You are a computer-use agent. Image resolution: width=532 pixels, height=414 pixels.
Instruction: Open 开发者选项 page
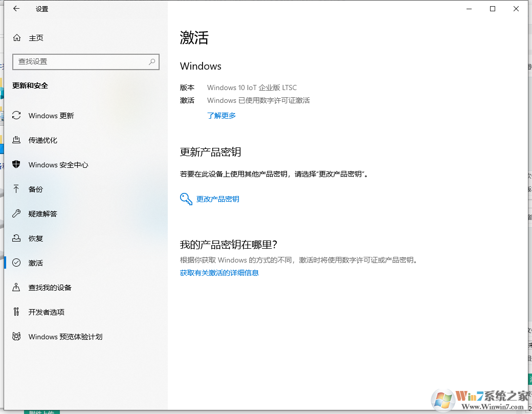(47, 312)
